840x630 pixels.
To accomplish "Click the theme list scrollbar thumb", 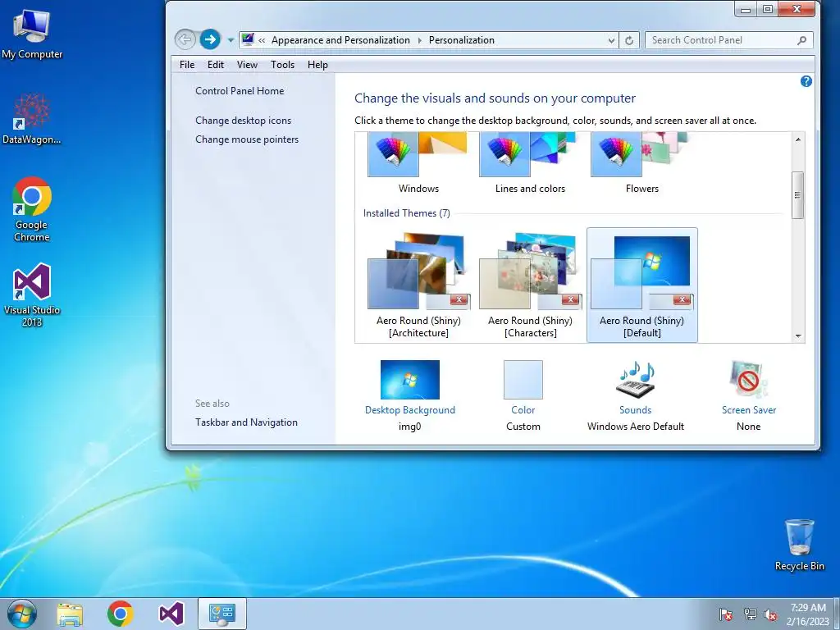I will pos(797,195).
